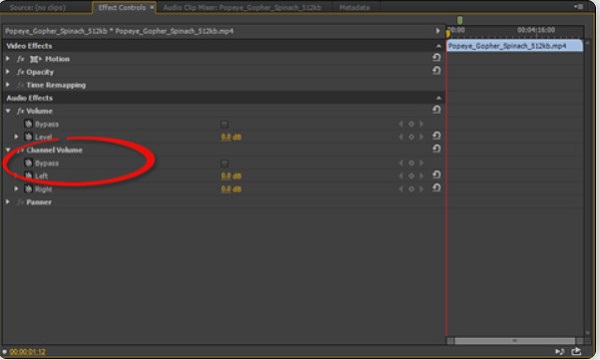Open the Metadata tab

[x=354, y=7]
